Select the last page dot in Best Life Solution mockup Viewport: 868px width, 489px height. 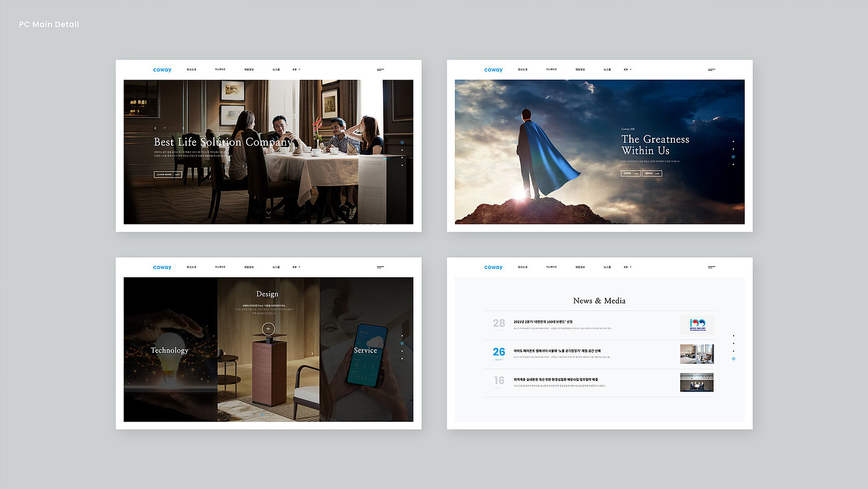click(402, 166)
